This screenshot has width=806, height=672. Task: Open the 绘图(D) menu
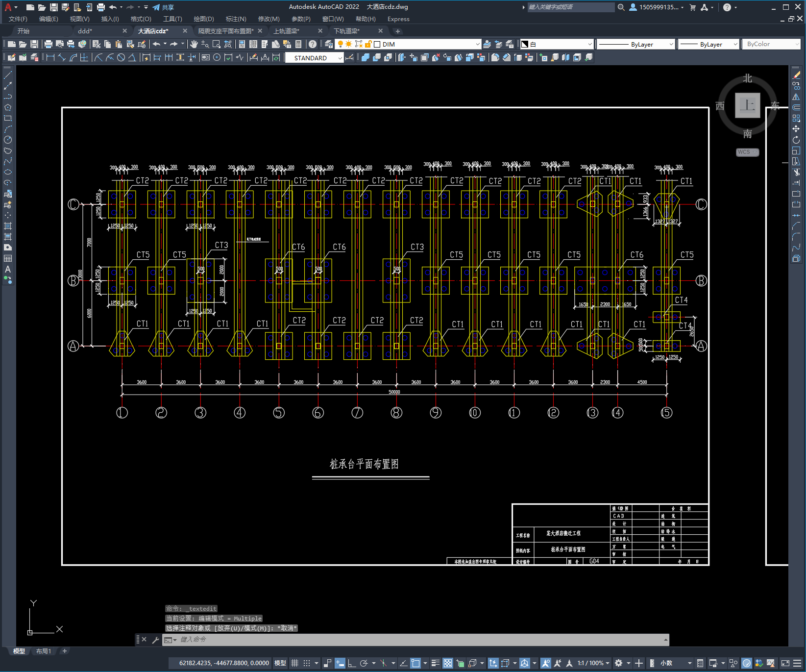coord(204,19)
